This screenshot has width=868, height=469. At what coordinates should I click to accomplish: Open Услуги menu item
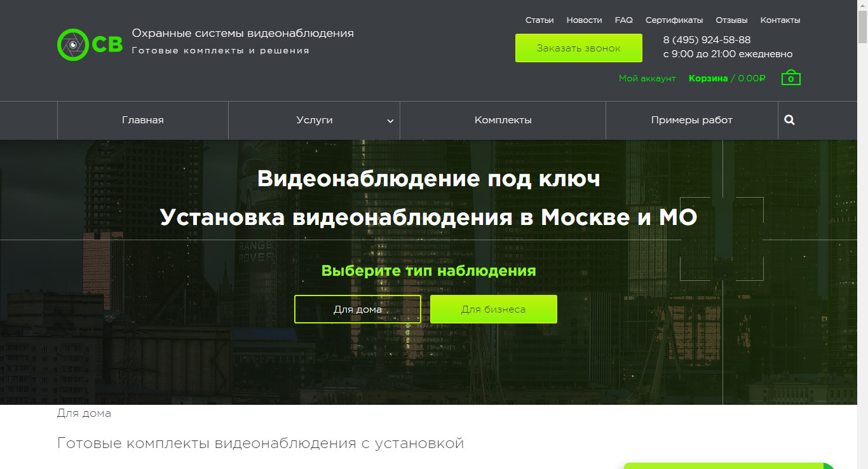314,120
